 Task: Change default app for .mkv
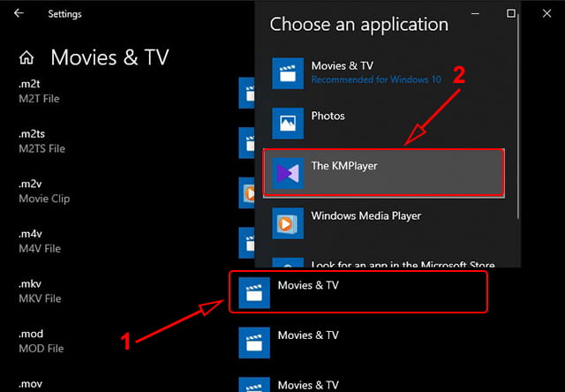point(358,292)
